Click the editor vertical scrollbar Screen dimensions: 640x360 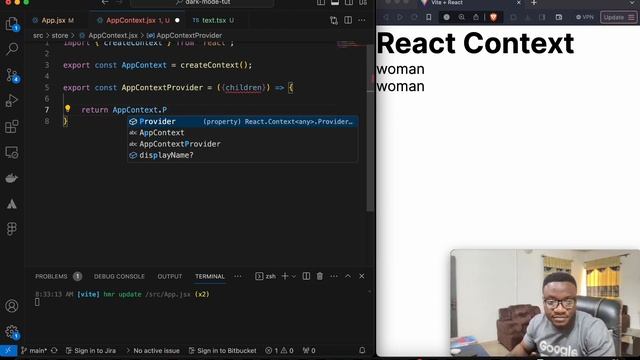[x=370, y=127]
